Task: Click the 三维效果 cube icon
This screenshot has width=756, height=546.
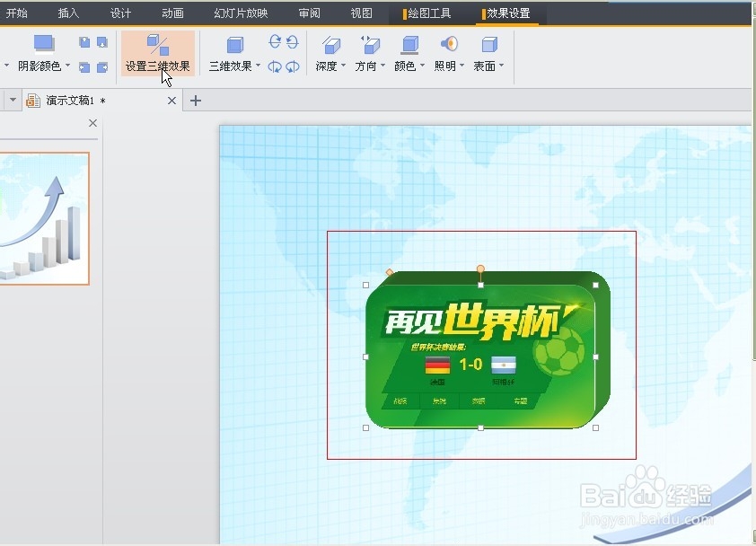Action: (x=235, y=45)
